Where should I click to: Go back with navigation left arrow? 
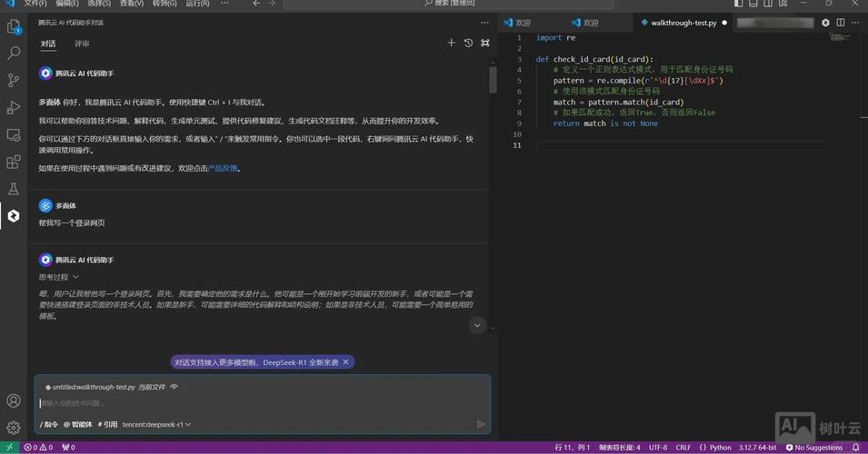click(x=256, y=4)
